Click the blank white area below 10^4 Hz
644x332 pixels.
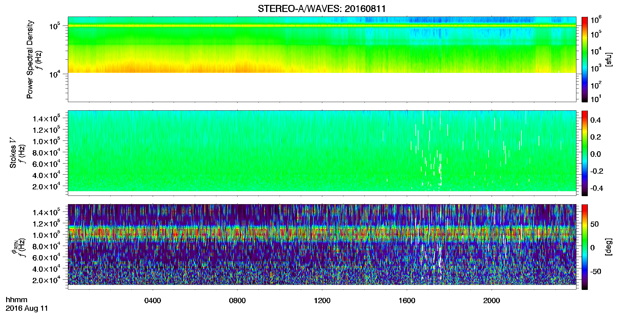[x=322, y=87]
